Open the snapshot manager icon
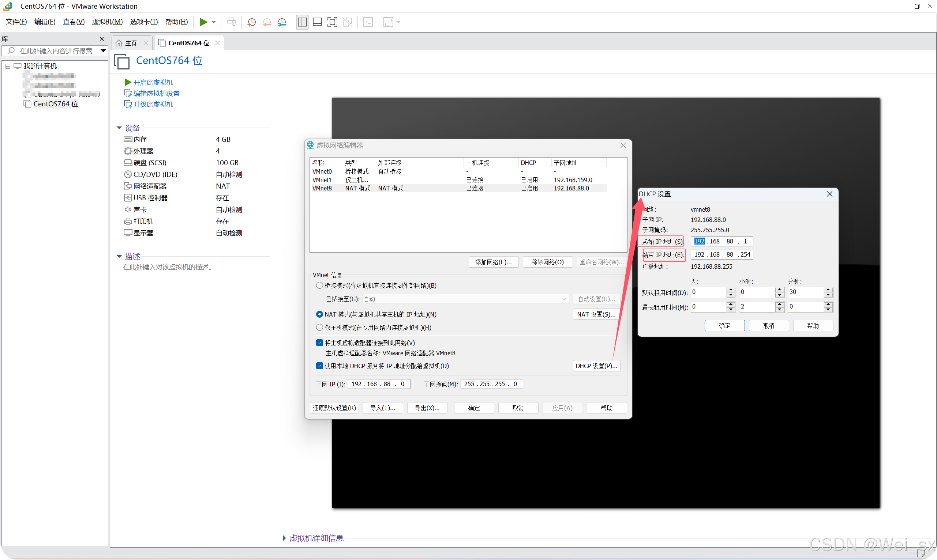Image resolution: width=937 pixels, height=560 pixels. click(282, 22)
